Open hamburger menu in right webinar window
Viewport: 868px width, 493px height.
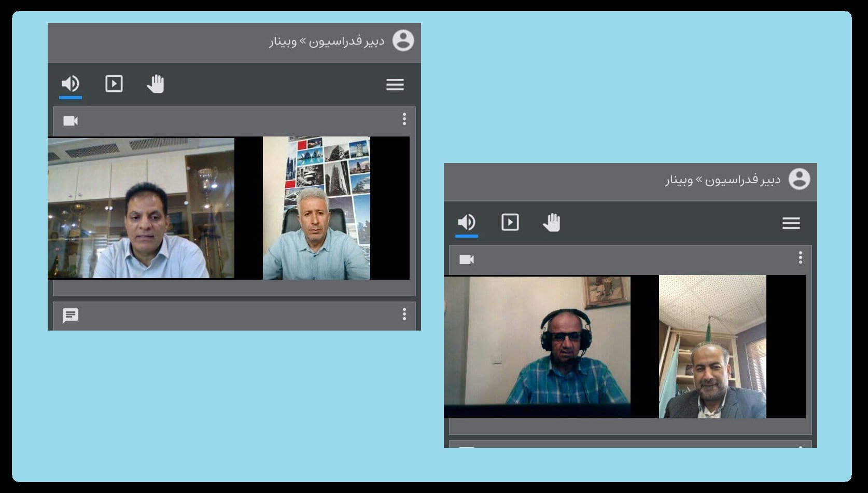[791, 223]
